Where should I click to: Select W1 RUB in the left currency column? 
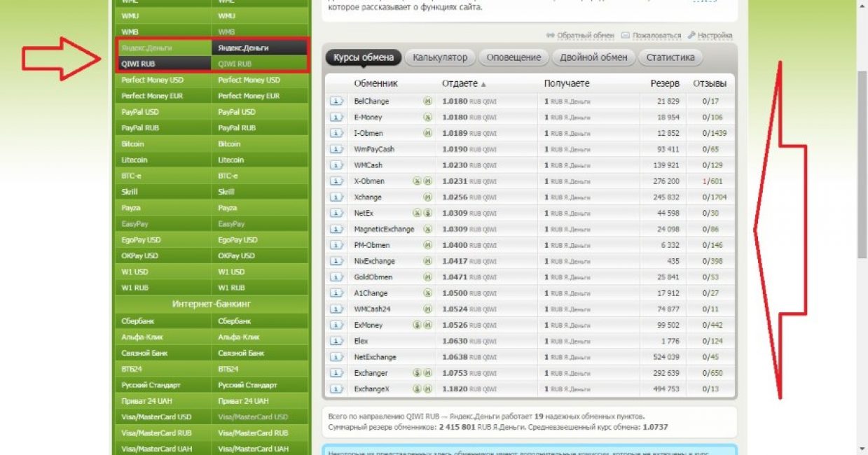[x=163, y=288]
